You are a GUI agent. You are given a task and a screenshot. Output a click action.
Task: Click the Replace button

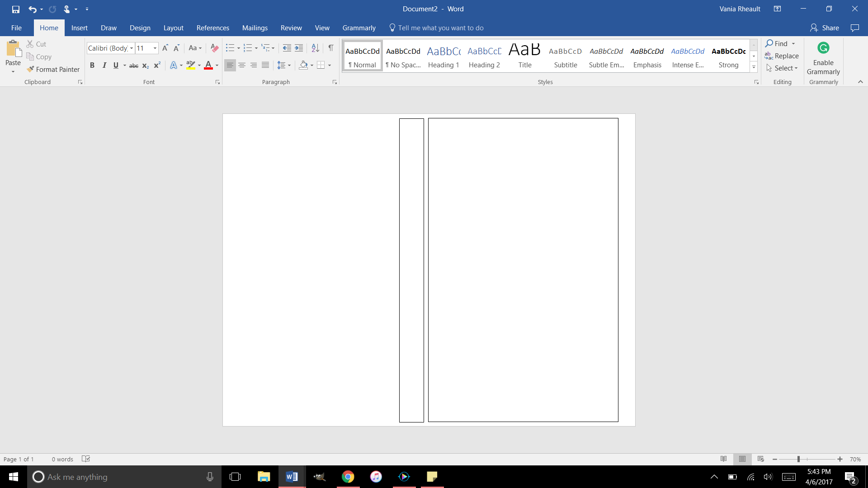[x=782, y=56]
